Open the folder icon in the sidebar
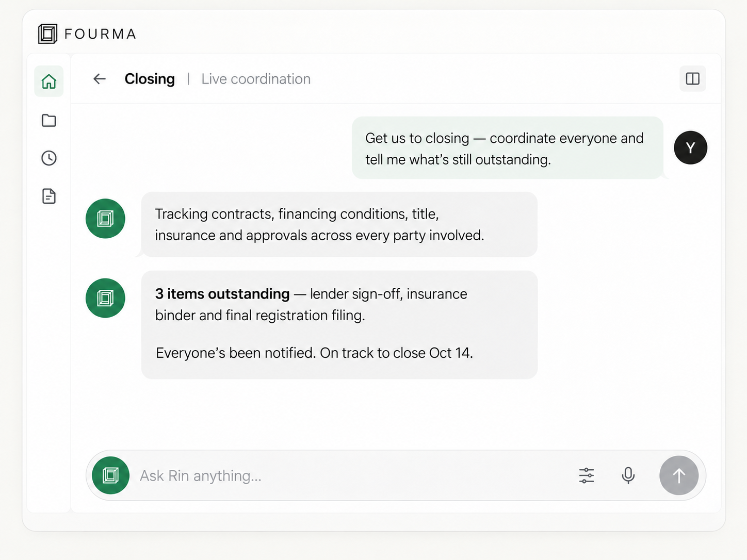This screenshot has width=747, height=560. pos(49,120)
